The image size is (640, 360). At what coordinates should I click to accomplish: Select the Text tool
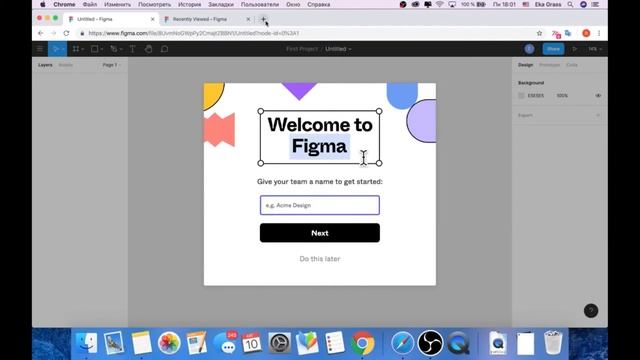(133, 49)
